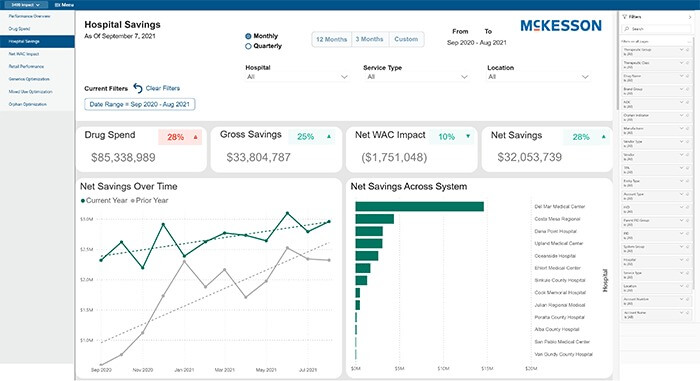Image resolution: width=700 pixels, height=381 pixels.
Task: Click the funnel icon in Filters pane header
Action: (x=625, y=17)
